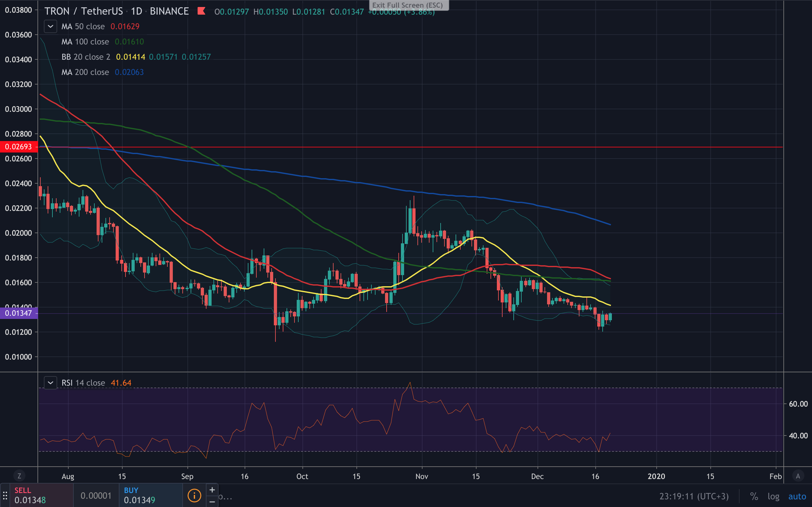Click the red flag next to BINANCE

(x=201, y=11)
